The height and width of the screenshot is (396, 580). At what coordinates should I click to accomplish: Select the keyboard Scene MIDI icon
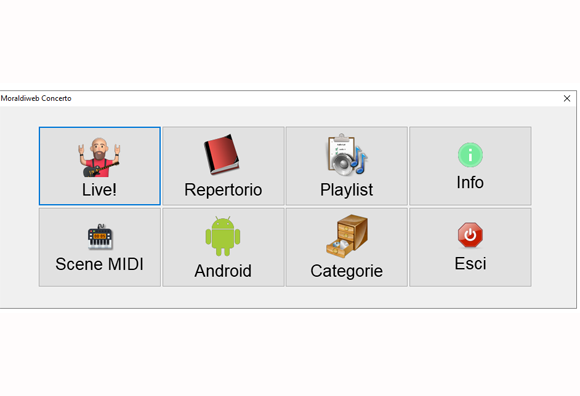tap(100, 237)
